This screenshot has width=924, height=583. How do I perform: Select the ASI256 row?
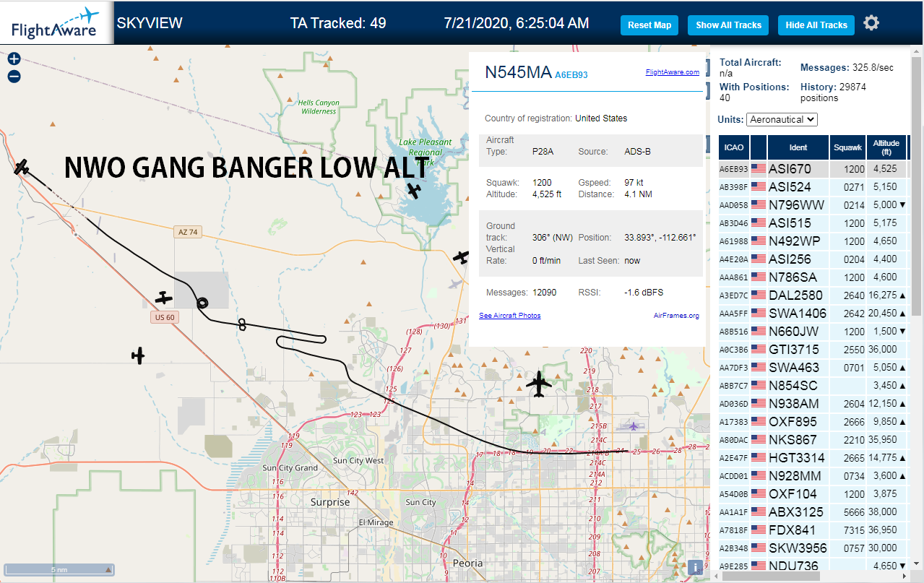813,259
